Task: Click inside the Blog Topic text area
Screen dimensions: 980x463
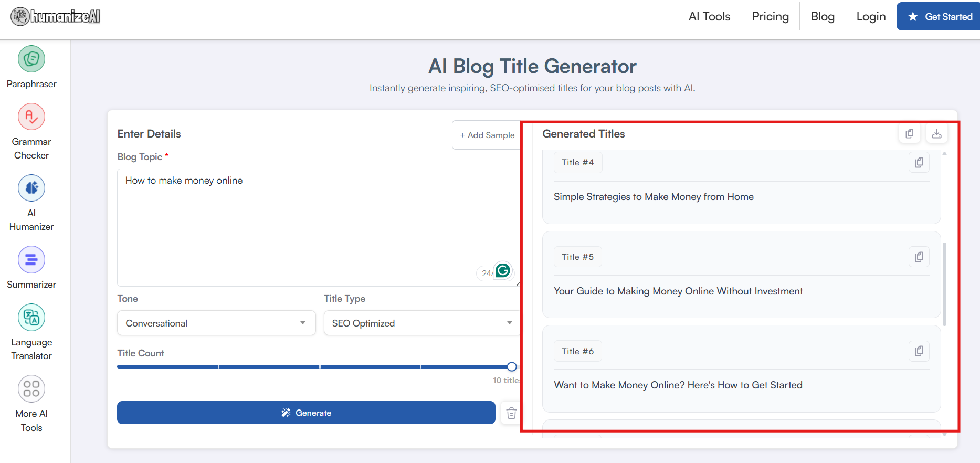Action: (315, 227)
